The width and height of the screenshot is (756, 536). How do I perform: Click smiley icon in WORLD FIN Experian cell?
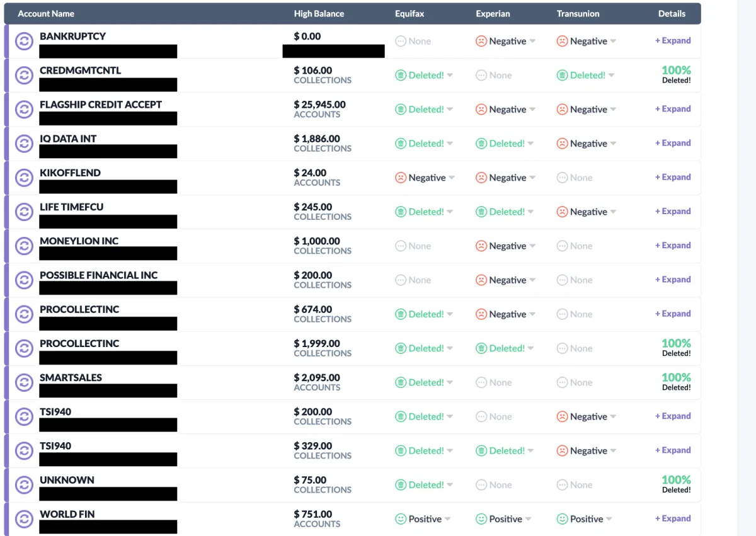(481, 519)
